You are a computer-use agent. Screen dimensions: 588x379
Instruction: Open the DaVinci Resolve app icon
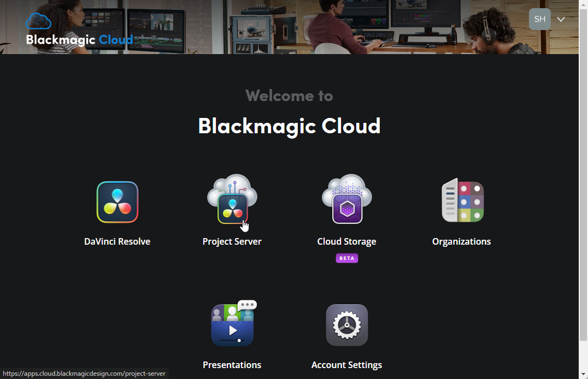tap(117, 202)
